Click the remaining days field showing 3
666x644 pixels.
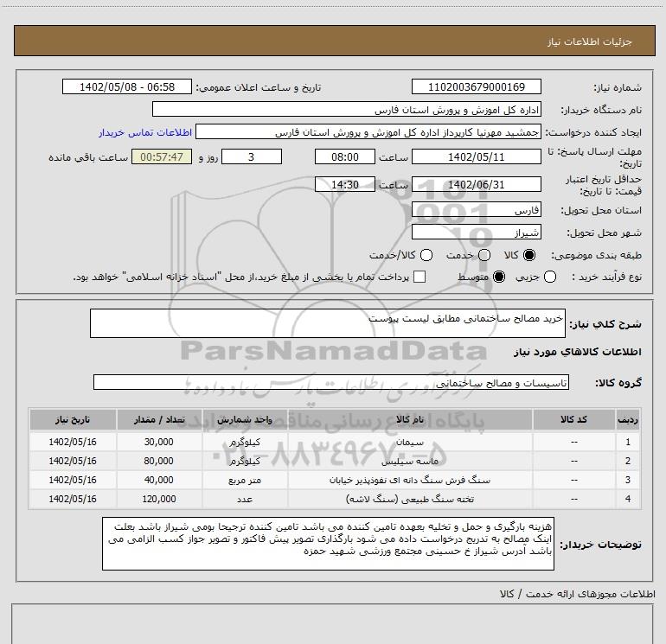252,156
